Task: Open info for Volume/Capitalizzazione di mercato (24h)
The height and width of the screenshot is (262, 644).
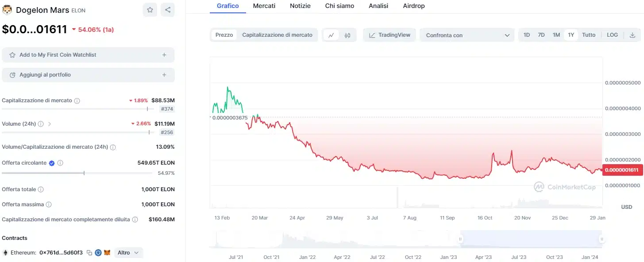Action: [113, 147]
